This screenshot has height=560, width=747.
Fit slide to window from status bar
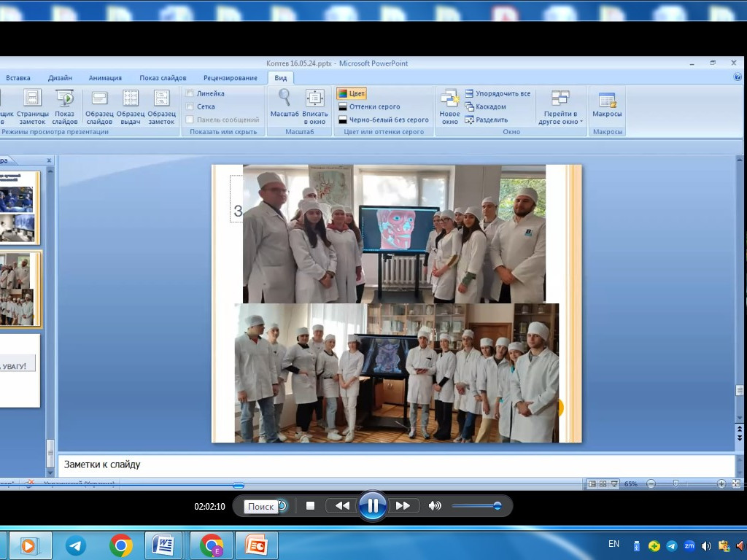(736, 484)
